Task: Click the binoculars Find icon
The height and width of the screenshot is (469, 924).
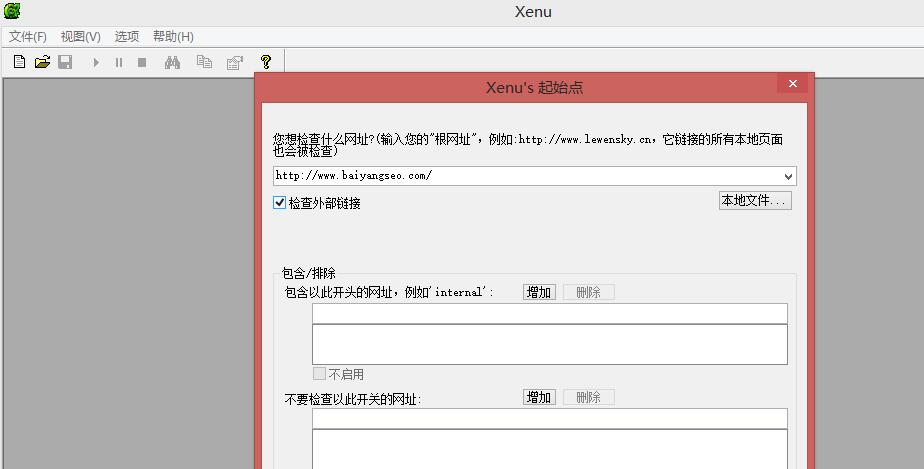Action: pos(172,62)
